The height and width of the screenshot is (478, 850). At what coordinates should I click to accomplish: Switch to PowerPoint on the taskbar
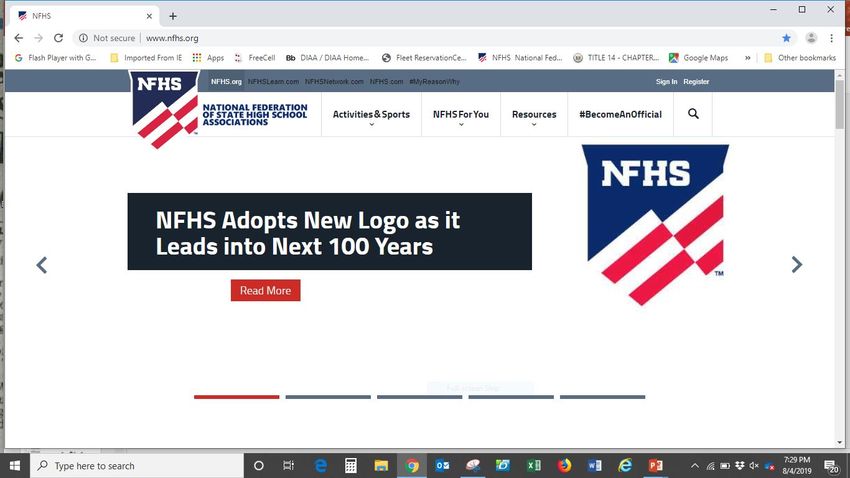click(x=655, y=466)
